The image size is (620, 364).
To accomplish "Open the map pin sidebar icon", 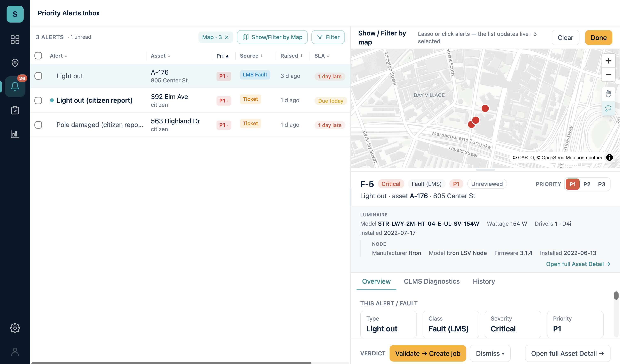I will click(15, 63).
